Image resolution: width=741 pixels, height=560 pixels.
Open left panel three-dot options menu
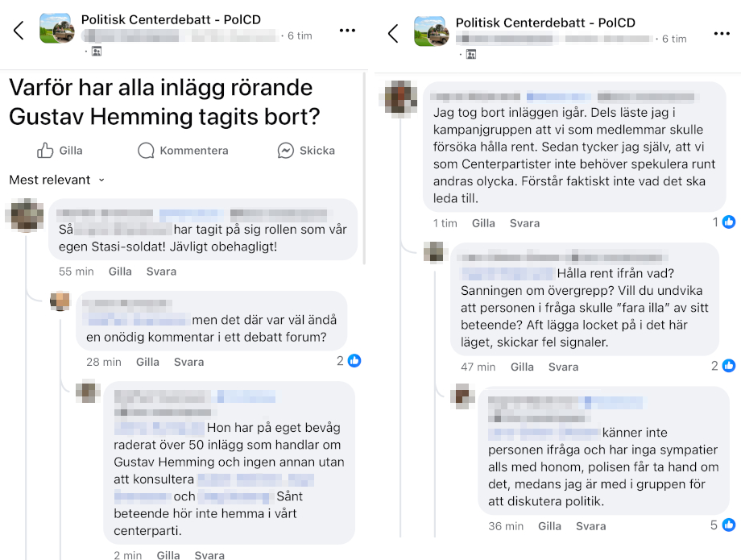pos(347,31)
